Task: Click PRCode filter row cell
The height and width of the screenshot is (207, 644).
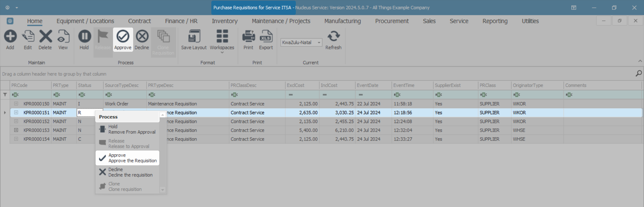Action: coord(31,95)
